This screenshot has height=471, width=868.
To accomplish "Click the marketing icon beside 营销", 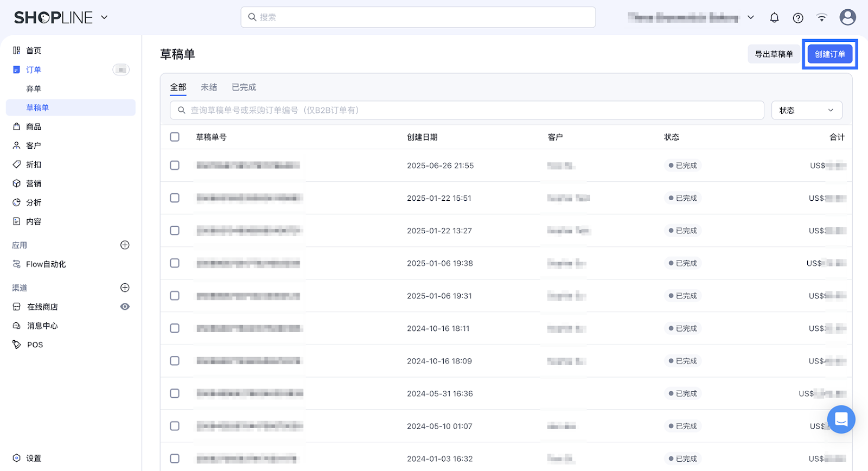I will coord(17,183).
